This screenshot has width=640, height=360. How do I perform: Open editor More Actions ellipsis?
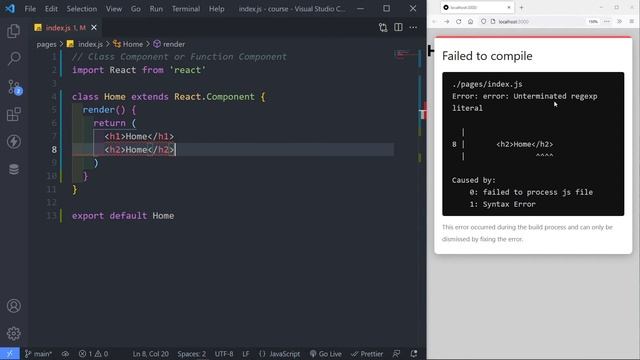[413, 27]
